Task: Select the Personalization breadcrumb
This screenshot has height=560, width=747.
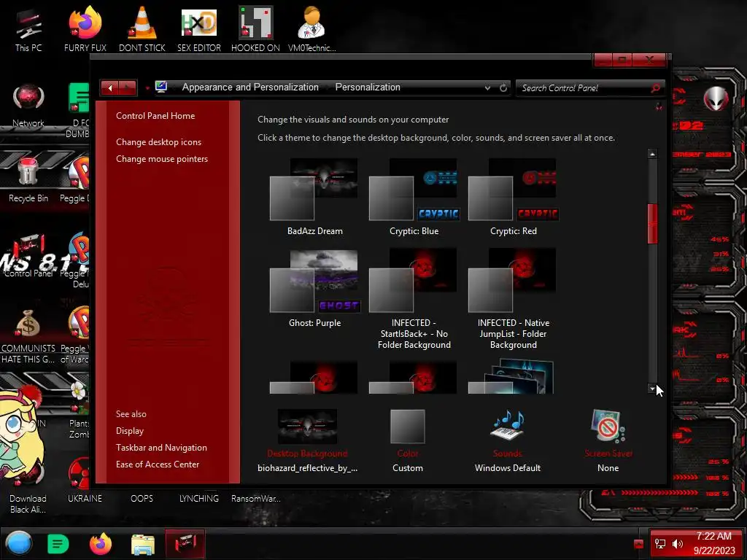Action: pyautogui.click(x=368, y=87)
